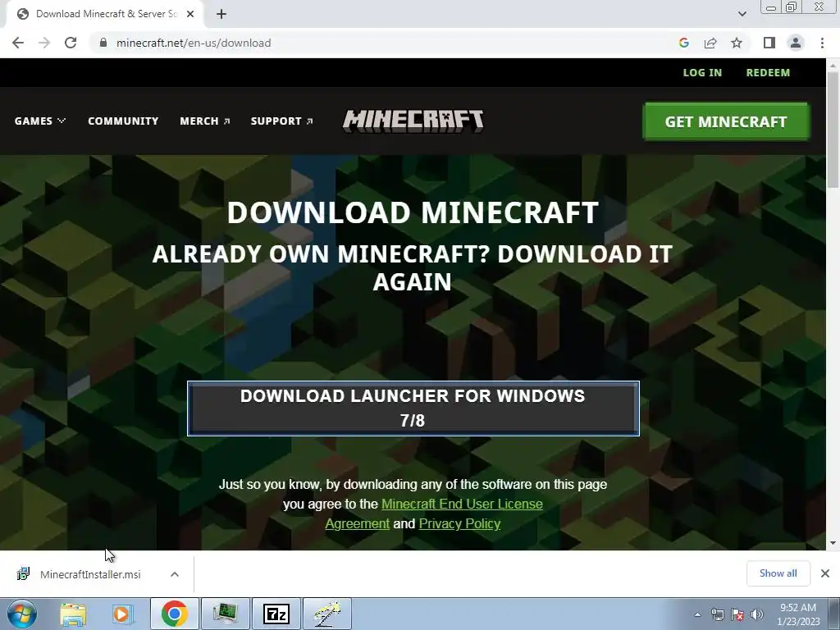Share this page using the share icon
The image size is (840, 630).
(x=710, y=43)
